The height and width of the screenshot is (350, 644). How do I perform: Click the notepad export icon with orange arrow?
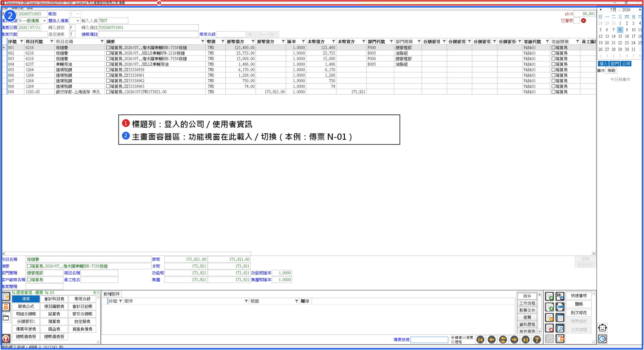point(560,339)
